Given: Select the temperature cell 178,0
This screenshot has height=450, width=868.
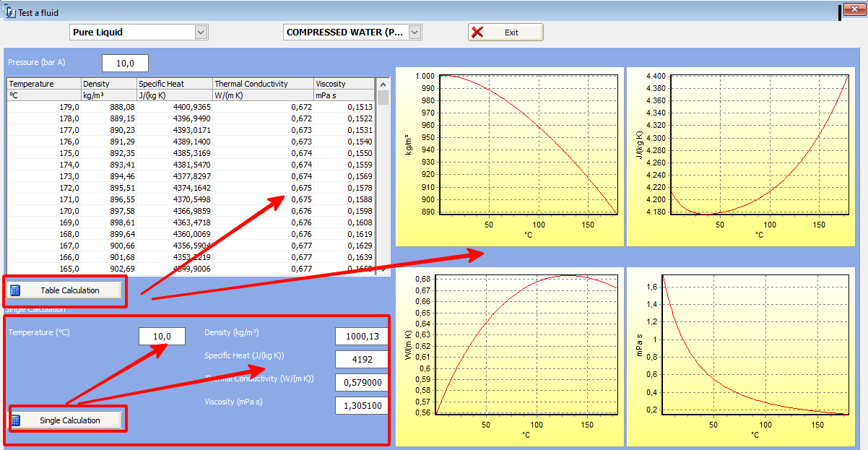Looking at the screenshot, I should 43,118.
